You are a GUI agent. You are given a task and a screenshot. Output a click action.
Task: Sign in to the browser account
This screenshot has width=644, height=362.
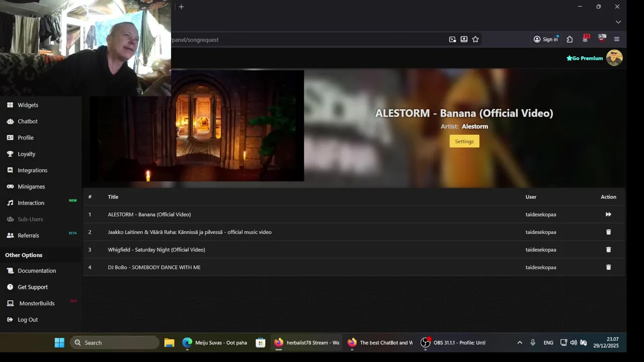546,39
